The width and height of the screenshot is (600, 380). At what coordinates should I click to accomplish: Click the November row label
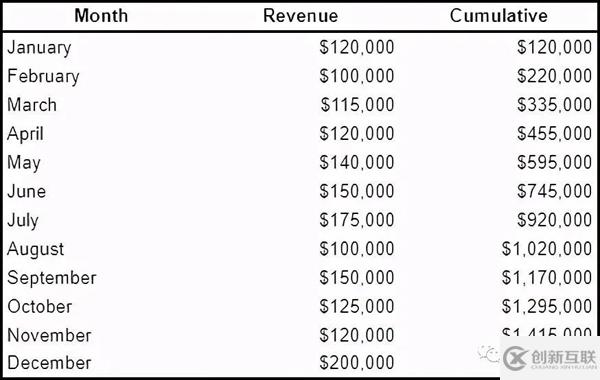pyautogui.click(x=49, y=335)
